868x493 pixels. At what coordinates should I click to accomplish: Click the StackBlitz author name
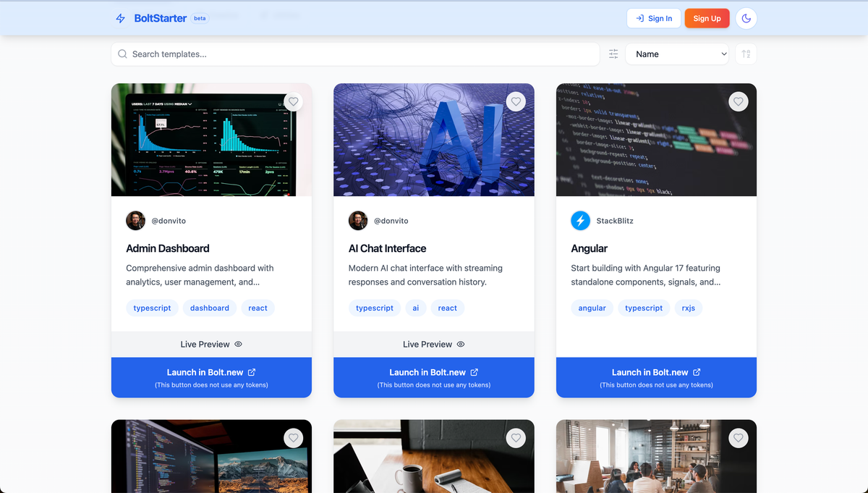coord(615,221)
